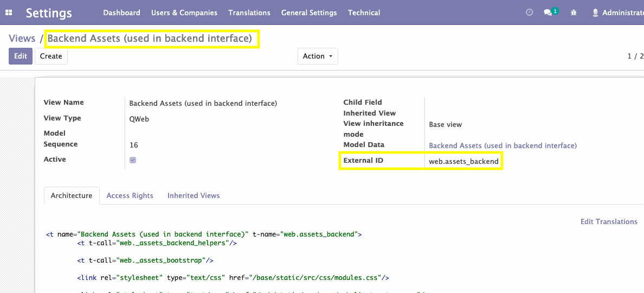Open the Technical menu
This screenshot has height=293, width=644.
(364, 12)
